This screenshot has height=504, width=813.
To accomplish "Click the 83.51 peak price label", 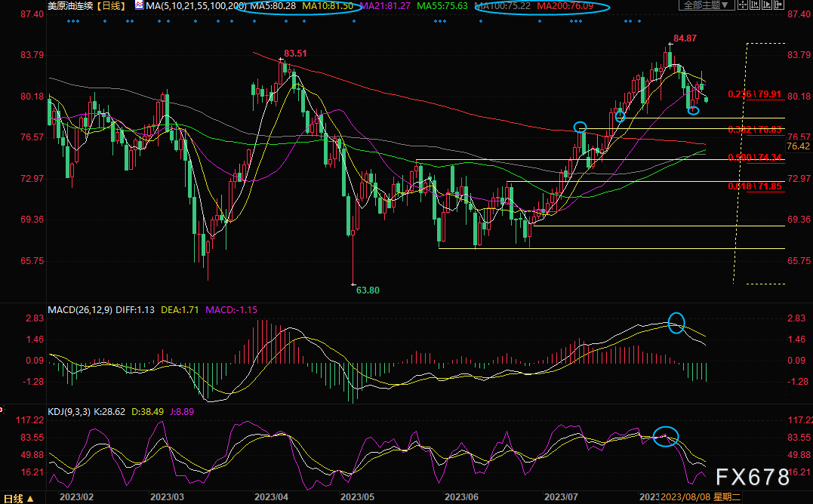I will (295, 54).
